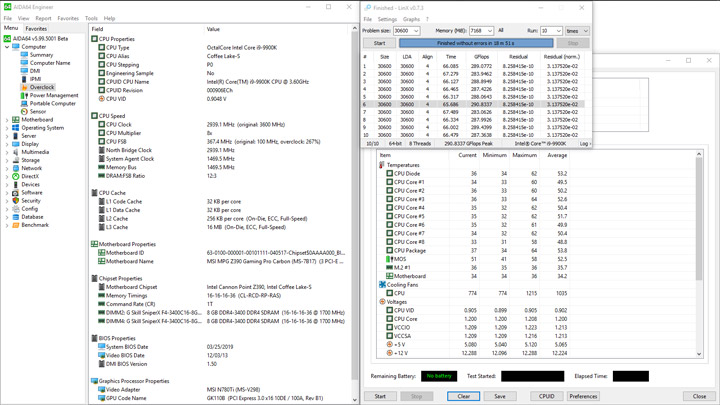Viewport: 720px width, 405px height.
Task: Open the AIDA64 Report menu
Action: [43, 18]
